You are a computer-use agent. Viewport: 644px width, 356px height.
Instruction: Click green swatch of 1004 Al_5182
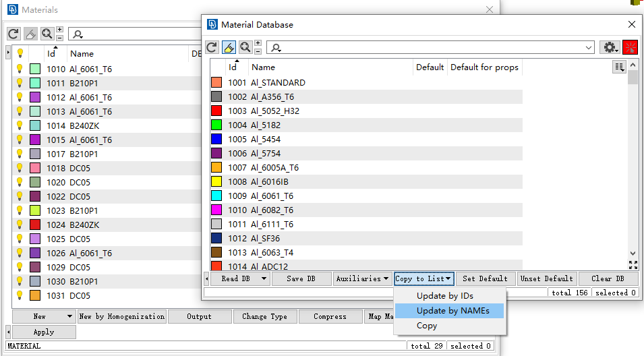coord(216,125)
